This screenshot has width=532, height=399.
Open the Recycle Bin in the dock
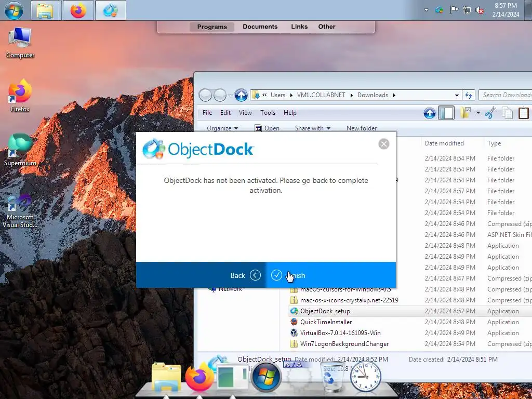[x=332, y=378]
